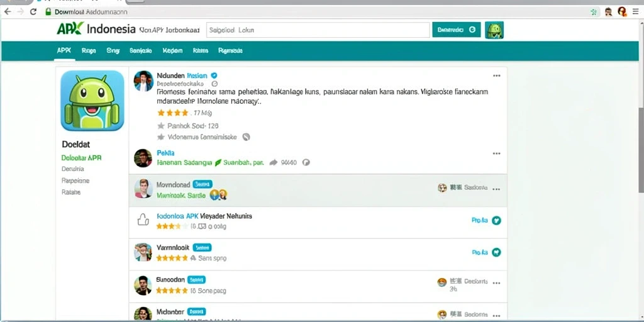Open the three-dot menu on Suncodan row

point(497,283)
